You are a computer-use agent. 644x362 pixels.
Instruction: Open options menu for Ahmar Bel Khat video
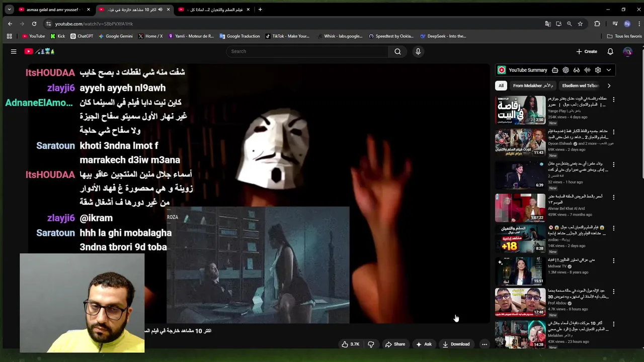pyautogui.click(x=613, y=197)
